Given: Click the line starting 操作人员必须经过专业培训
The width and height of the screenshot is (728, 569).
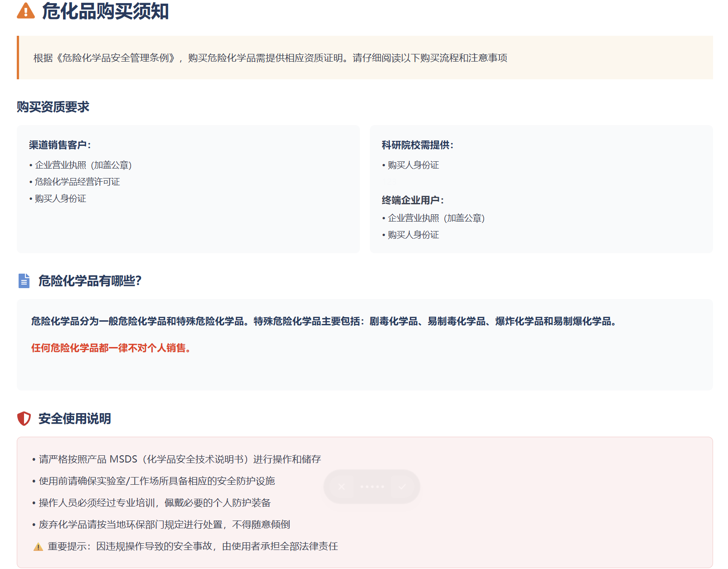Looking at the screenshot, I should tap(151, 503).
